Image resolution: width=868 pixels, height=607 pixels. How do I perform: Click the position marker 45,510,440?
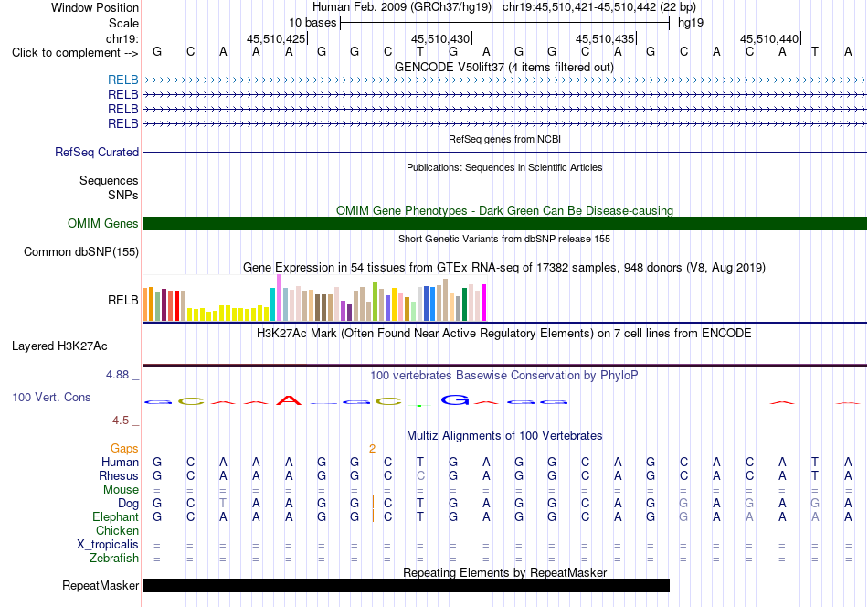769,38
